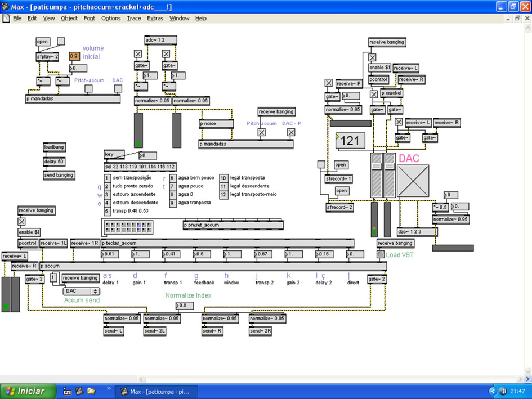Click the Pitch-accum button above p mandadas

88,88
